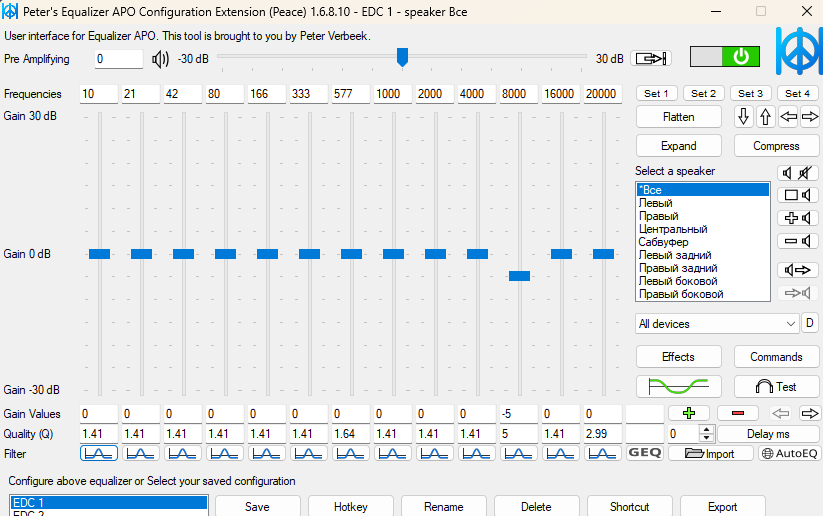Click the 2.99 quality field
Image resolution: width=823 pixels, height=516 pixels.
(603, 434)
